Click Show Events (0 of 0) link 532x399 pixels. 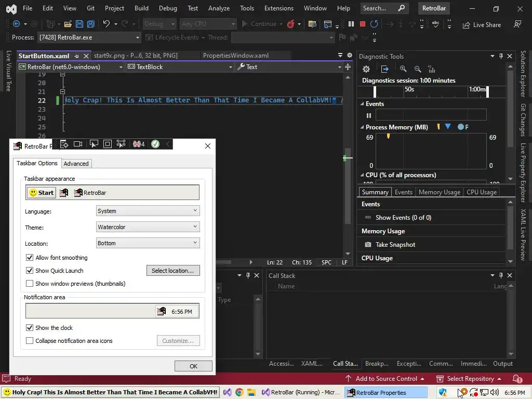pos(403,218)
